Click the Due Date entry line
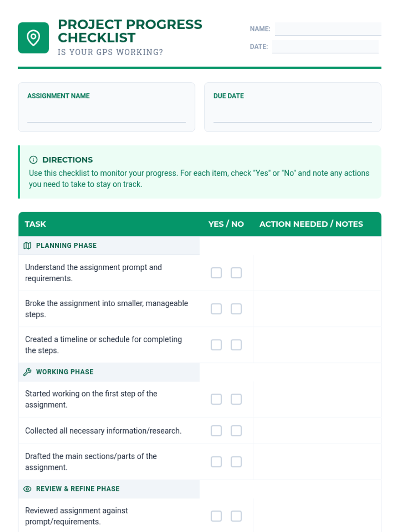 tap(293, 116)
